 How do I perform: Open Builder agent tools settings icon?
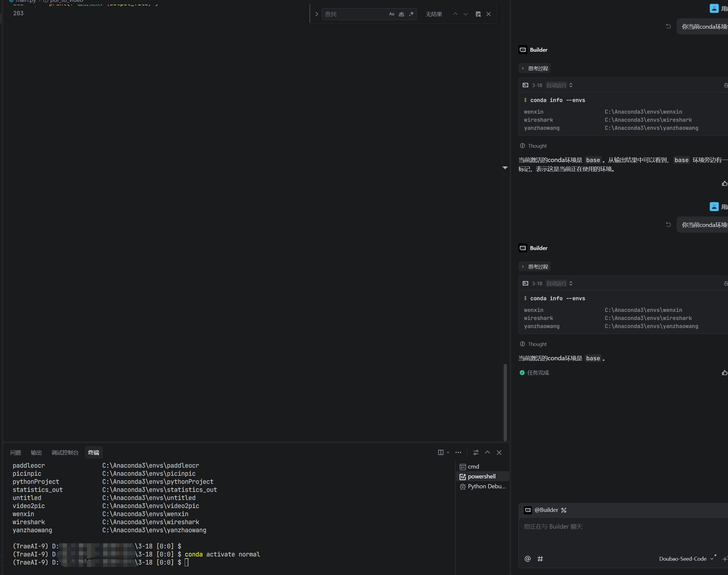coord(564,510)
